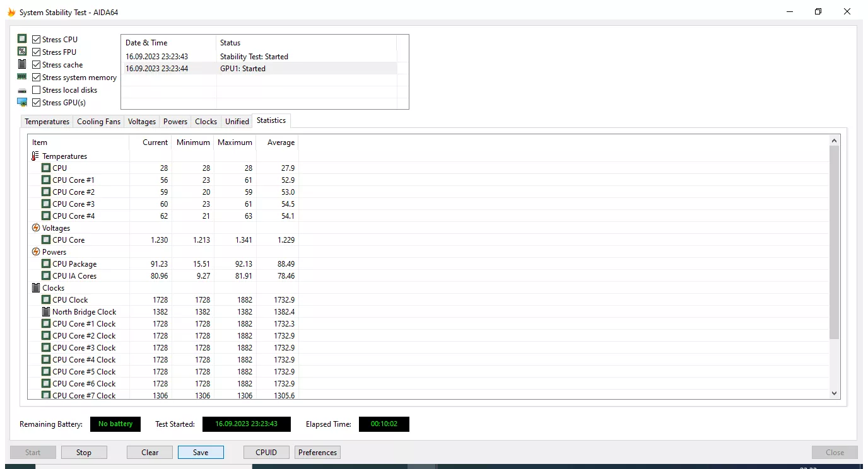
Task: Disable the Stress cache checkbox
Action: coord(37,64)
